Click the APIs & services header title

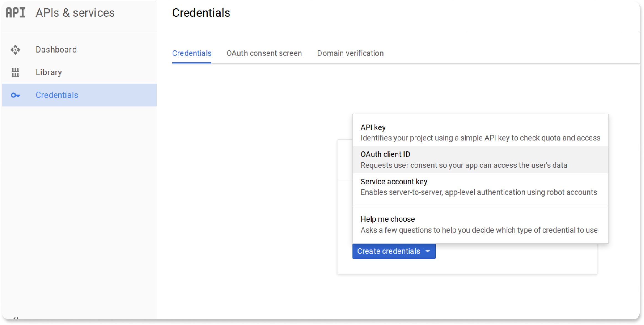pyautogui.click(x=75, y=13)
